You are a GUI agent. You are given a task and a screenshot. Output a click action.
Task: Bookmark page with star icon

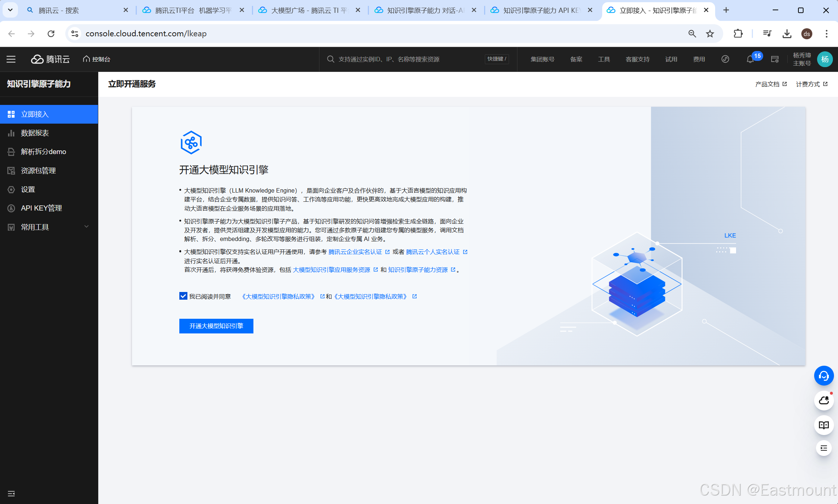(x=710, y=34)
